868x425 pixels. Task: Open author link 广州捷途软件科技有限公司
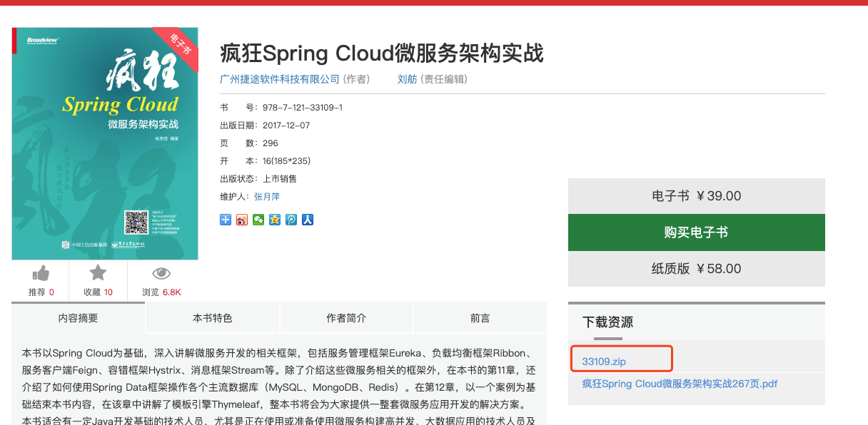280,79
